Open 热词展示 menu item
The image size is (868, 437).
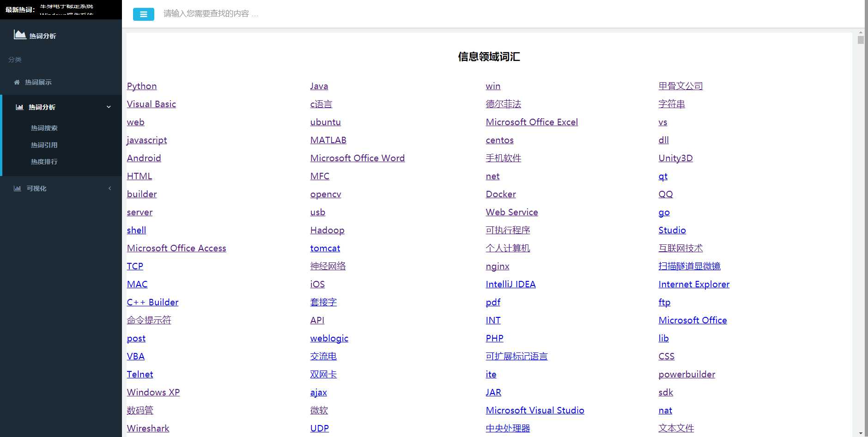pos(38,82)
